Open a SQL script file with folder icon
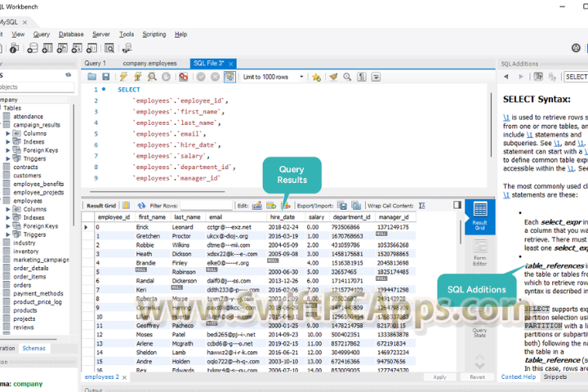Viewport: 588px width, 392px height. [91, 77]
